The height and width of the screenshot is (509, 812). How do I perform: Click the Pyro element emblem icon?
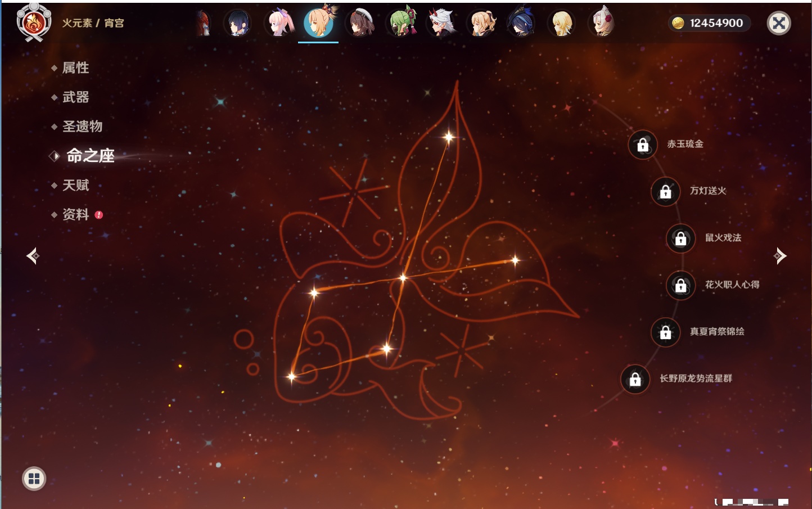[34, 22]
